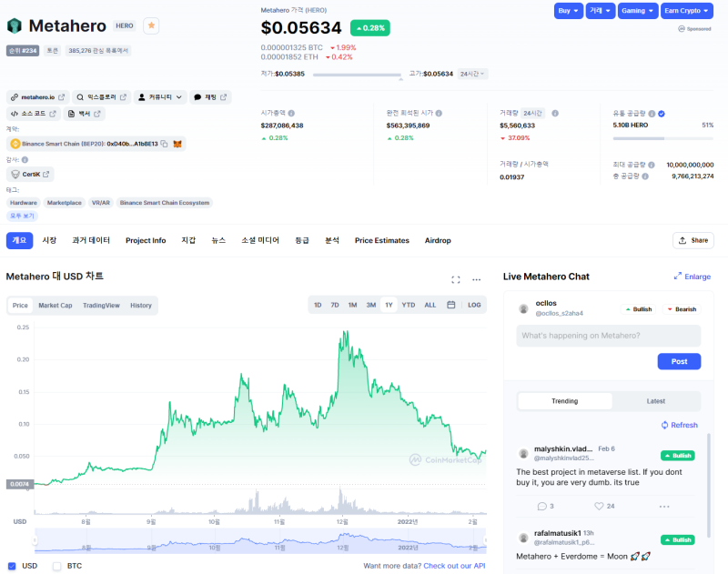Viewport: 728px width, 574px height.
Task: Open the 소스 코드 source code link
Action: click(34, 114)
